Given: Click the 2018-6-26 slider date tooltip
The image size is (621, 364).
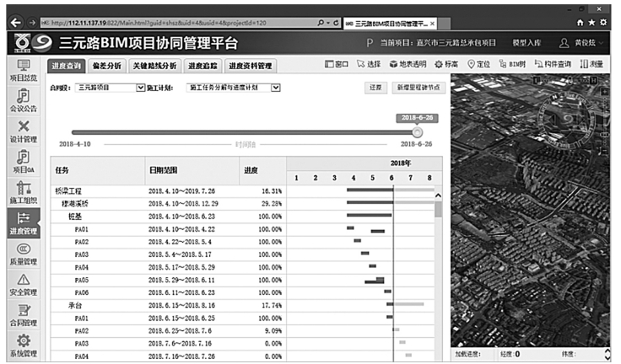Looking at the screenshot, I should coord(417,117).
